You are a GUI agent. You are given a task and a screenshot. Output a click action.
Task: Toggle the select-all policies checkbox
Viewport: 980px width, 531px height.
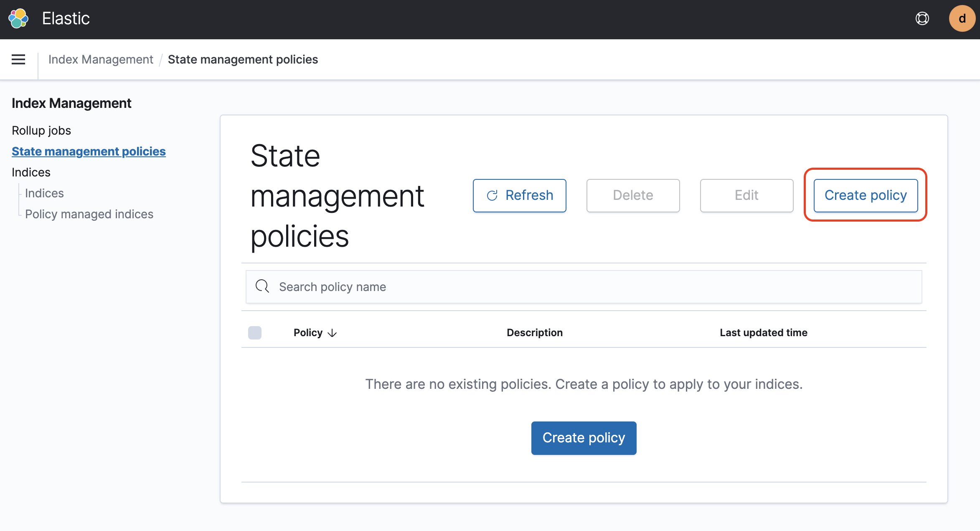point(255,333)
